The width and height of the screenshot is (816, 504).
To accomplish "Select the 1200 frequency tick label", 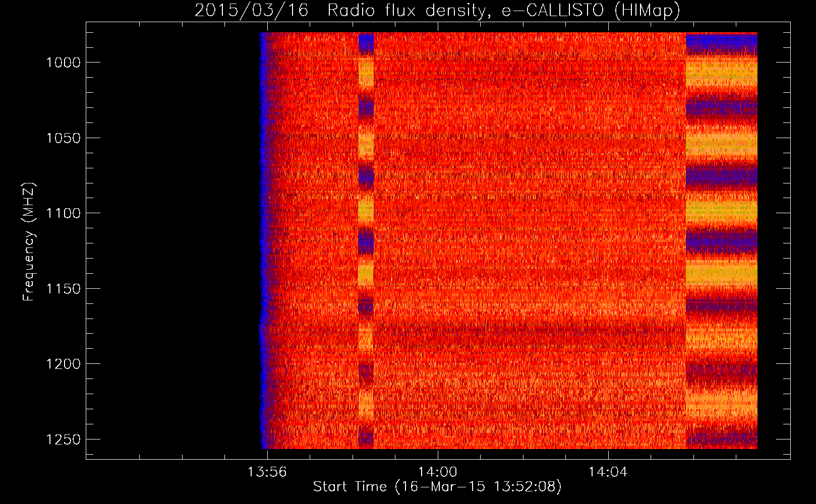I will (63, 364).
